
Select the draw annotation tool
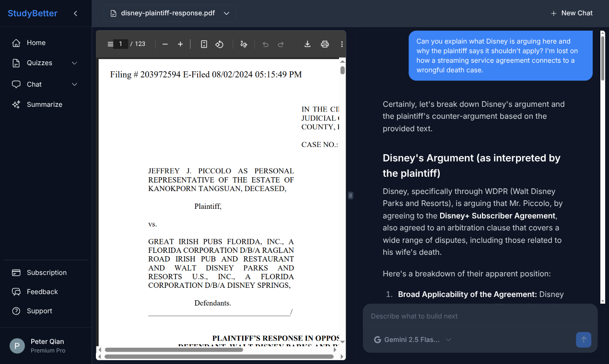(x=244, y=44)
